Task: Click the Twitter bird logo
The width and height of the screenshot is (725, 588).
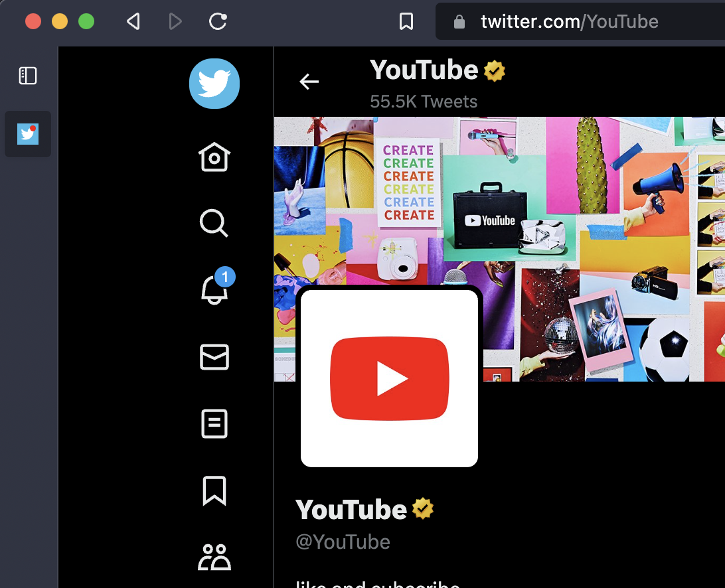Action: [214, 84]
